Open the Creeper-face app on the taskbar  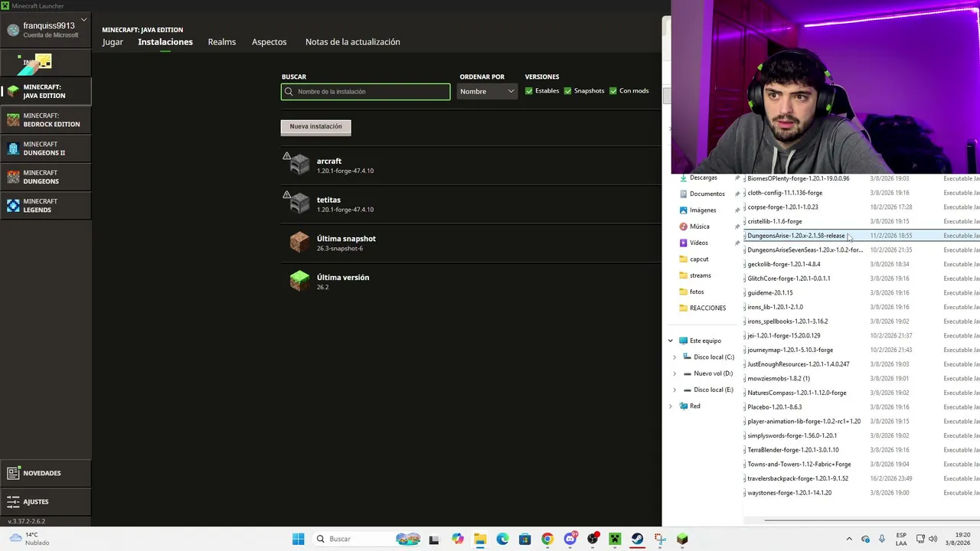click(614, 539)
